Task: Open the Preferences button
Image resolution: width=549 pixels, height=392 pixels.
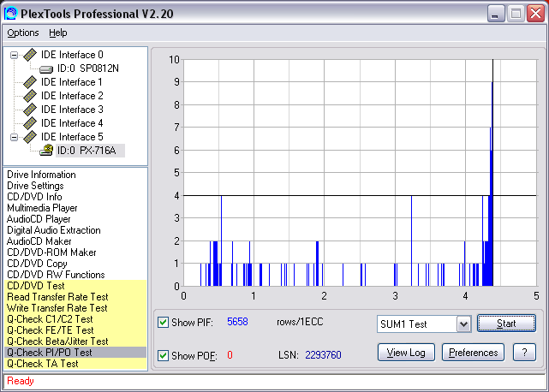Action: click(x=473, y=353)
